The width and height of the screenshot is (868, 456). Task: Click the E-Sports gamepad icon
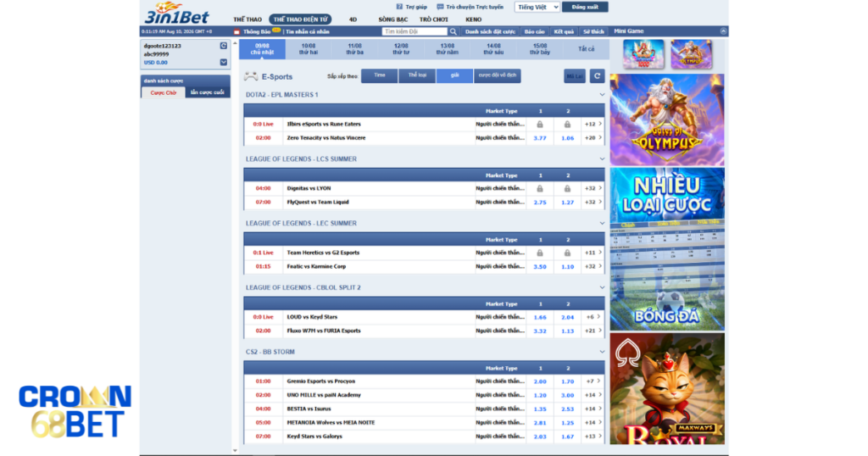point(251,76)
